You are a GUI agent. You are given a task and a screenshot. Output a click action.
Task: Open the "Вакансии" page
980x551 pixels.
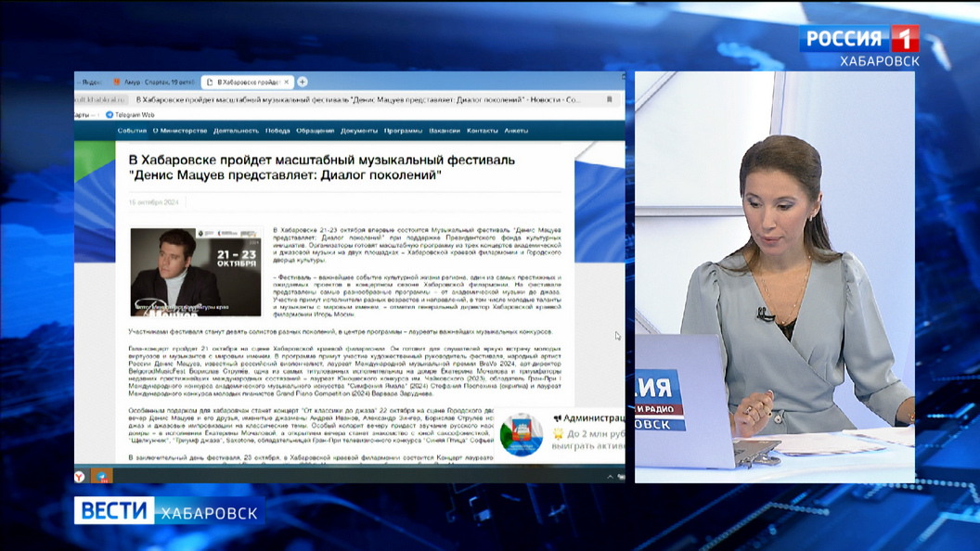445,131
